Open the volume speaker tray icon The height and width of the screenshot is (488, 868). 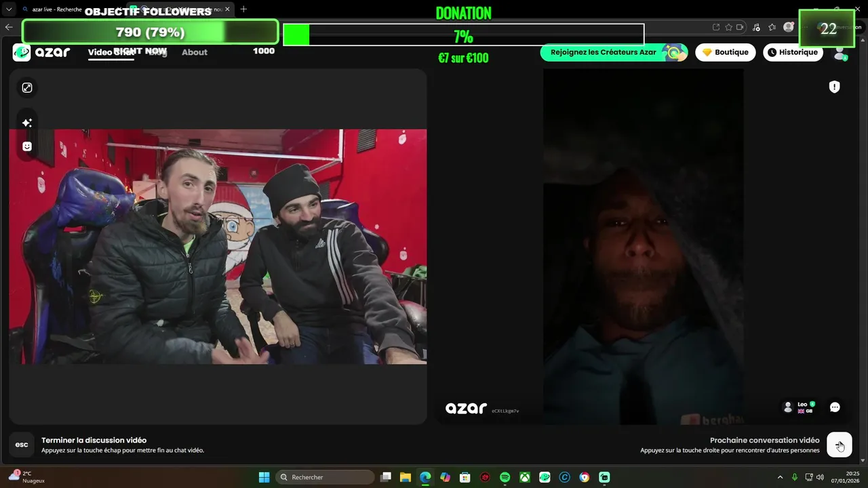coord(820,477)
